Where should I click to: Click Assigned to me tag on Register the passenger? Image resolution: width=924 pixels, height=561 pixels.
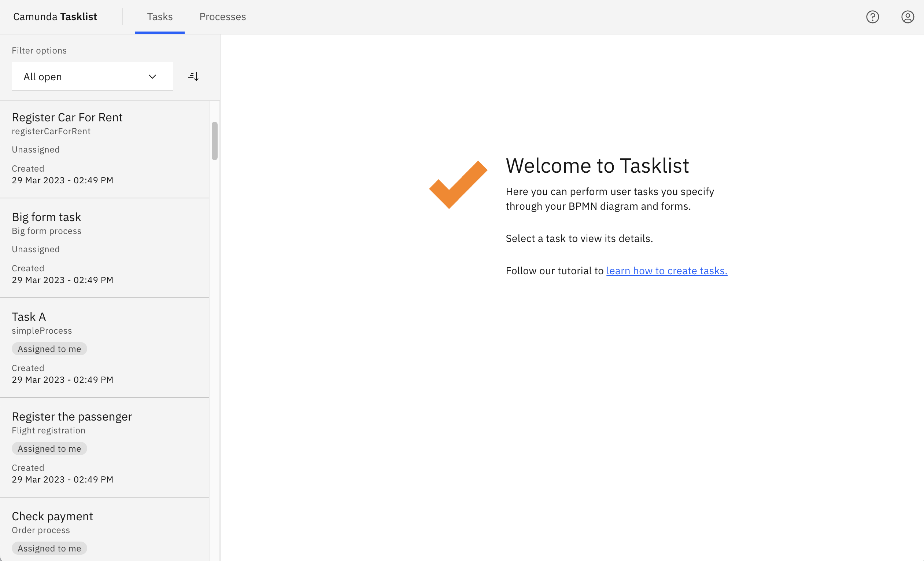pyautogui.click(x=49, y=449)
